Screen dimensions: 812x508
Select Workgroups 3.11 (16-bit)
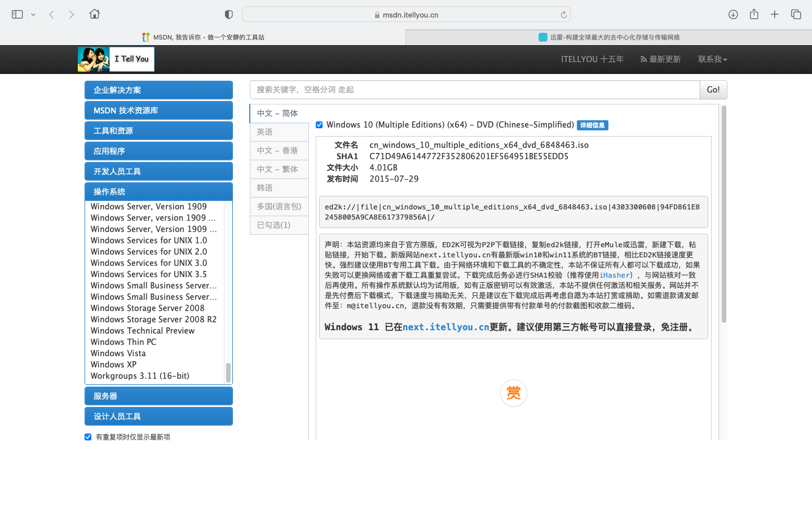tap(140, 376)
